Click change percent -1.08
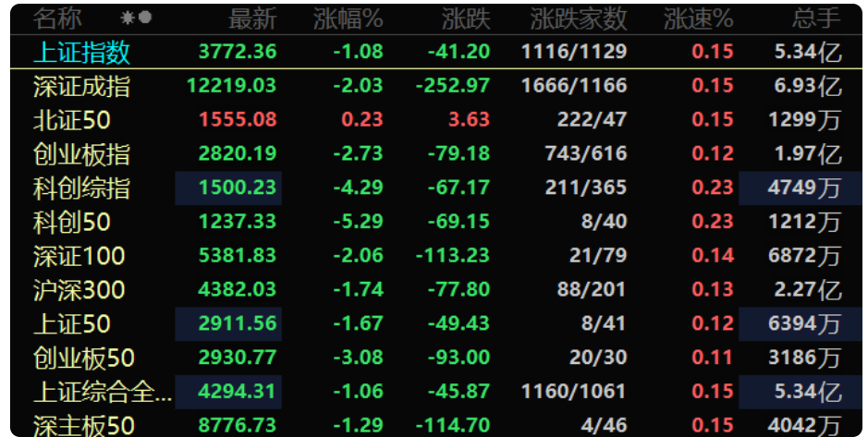Screen dimensions: 868x437 (358, 52)
